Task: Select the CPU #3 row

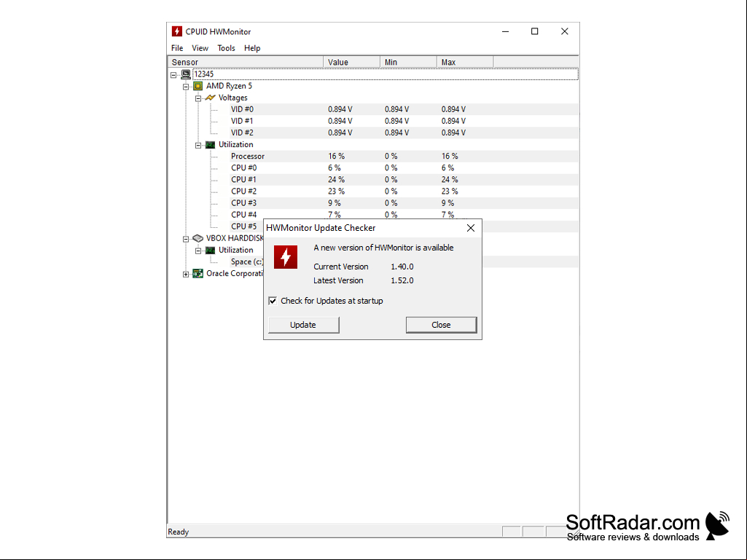Action: (404, 203)
